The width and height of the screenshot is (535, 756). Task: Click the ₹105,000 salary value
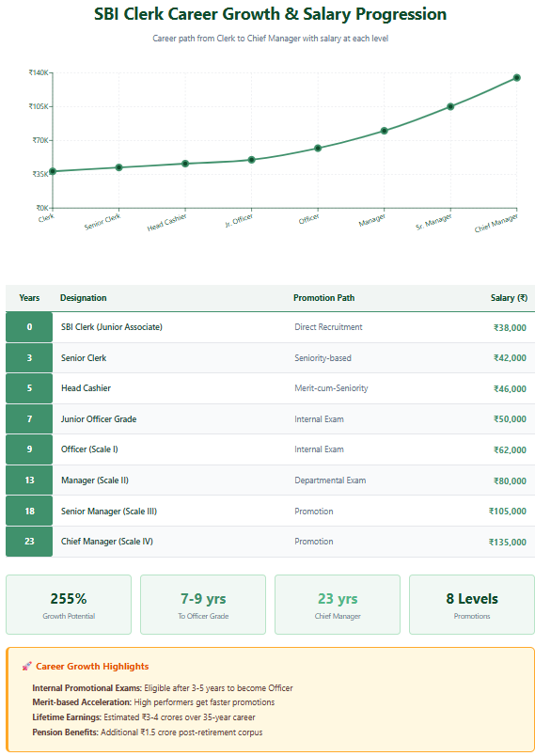[x=508, y=512]
